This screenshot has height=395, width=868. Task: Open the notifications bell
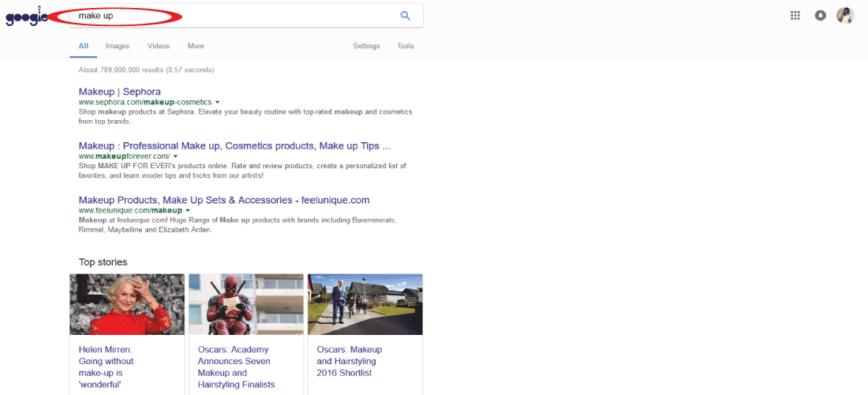point(821,16)
